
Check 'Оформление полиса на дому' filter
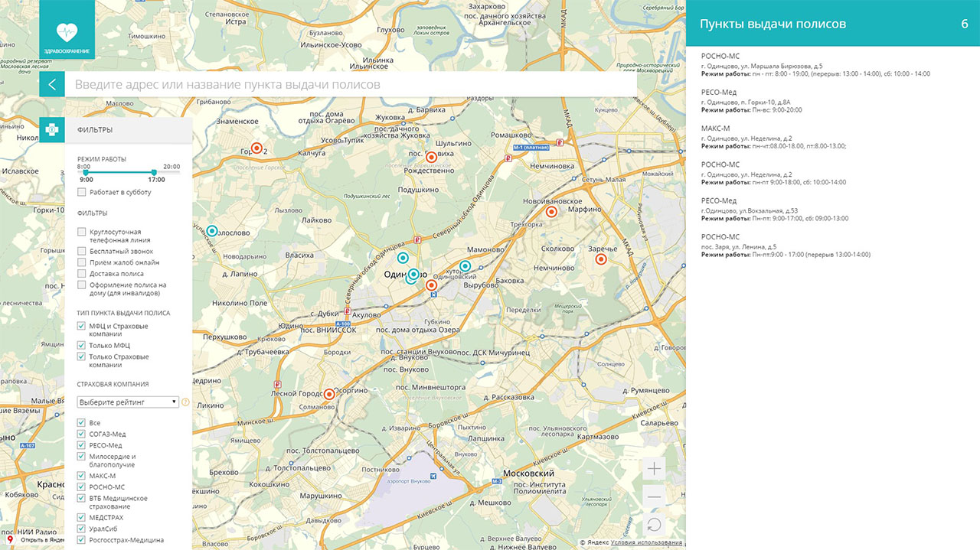(x=82, y=285)
